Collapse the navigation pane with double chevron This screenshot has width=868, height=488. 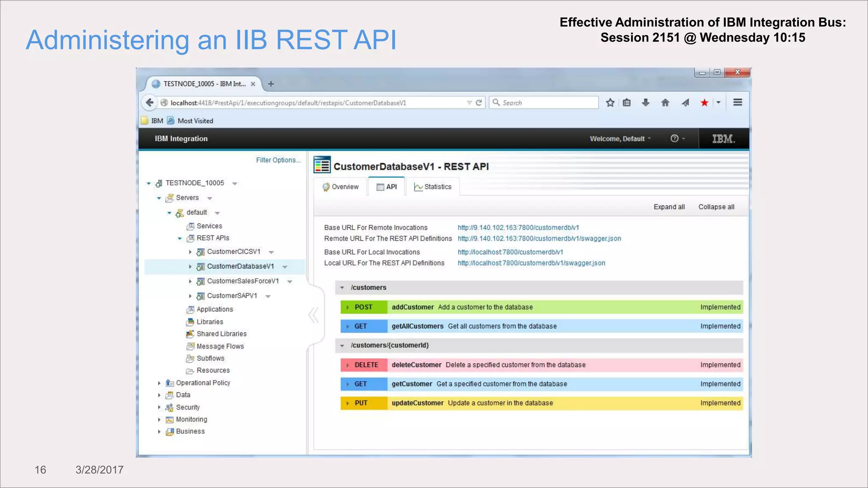pyautogui.click(x=314, y=315)
